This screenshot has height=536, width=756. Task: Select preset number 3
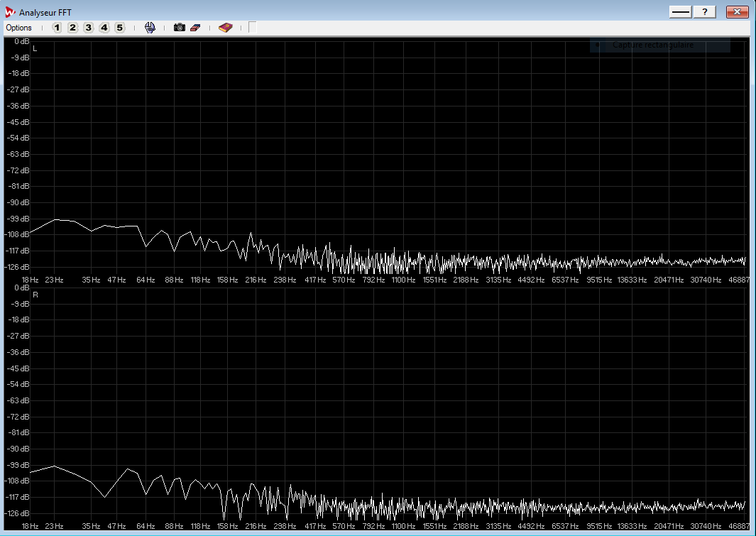click(x=88, y=28)
